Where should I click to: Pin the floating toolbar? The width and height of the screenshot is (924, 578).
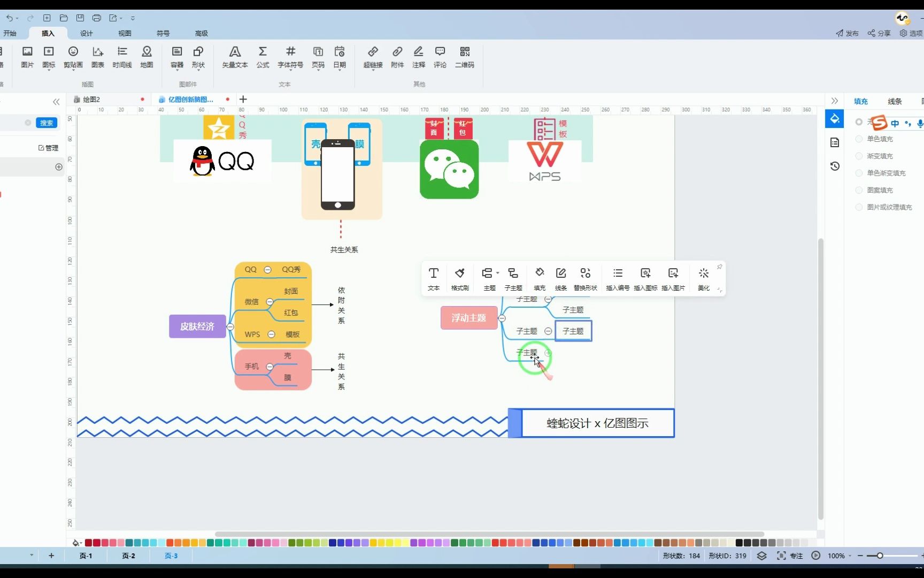tap(720, 267)
